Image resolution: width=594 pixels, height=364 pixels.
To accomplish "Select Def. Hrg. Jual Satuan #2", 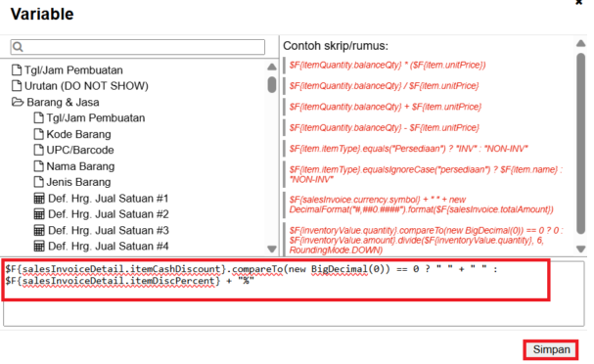I will click(x=109, y=214).
